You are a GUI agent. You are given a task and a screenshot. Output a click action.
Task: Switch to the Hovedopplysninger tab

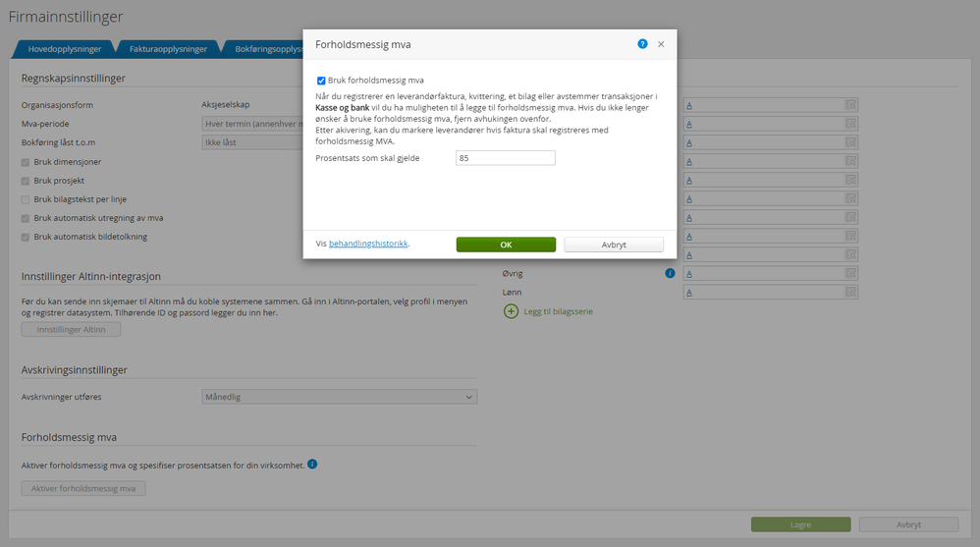pos(65,49)
